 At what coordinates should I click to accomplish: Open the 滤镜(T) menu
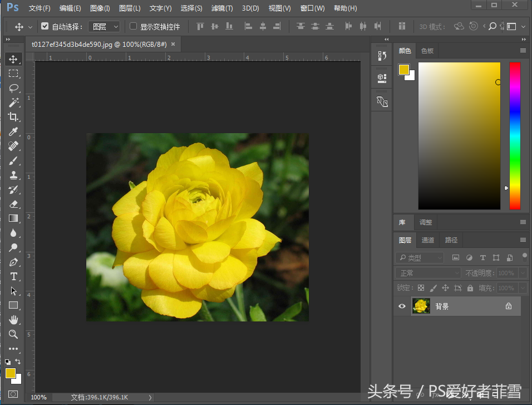click(x=222, y=8)
